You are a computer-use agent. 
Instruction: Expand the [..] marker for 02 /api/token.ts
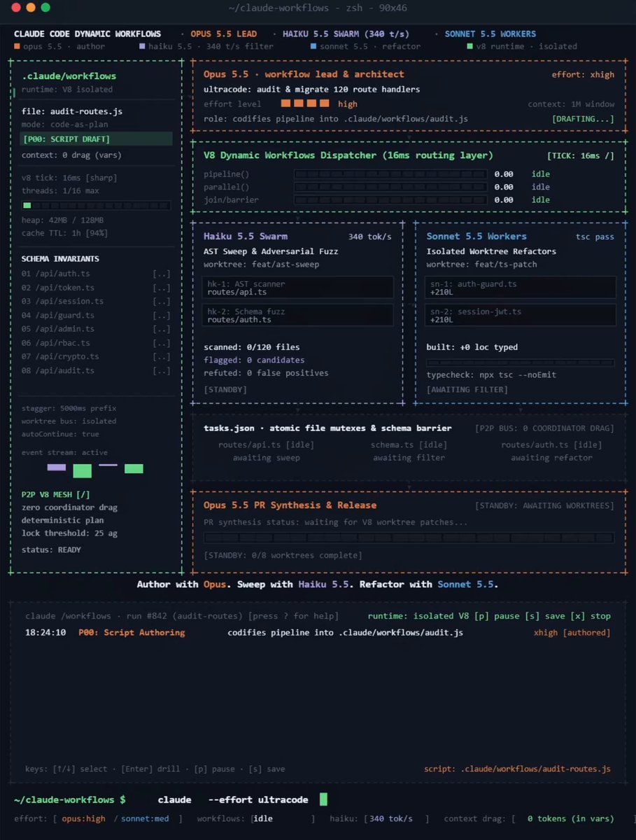pos(162,288)
